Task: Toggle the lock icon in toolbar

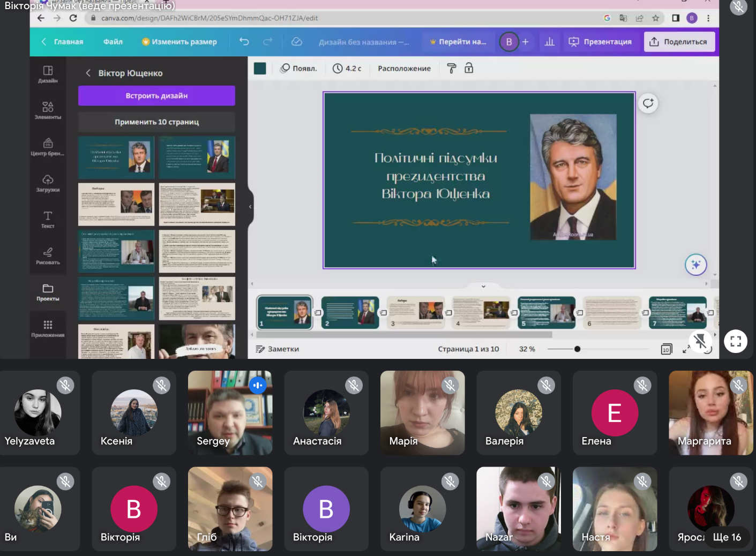Action: [469, 69]
